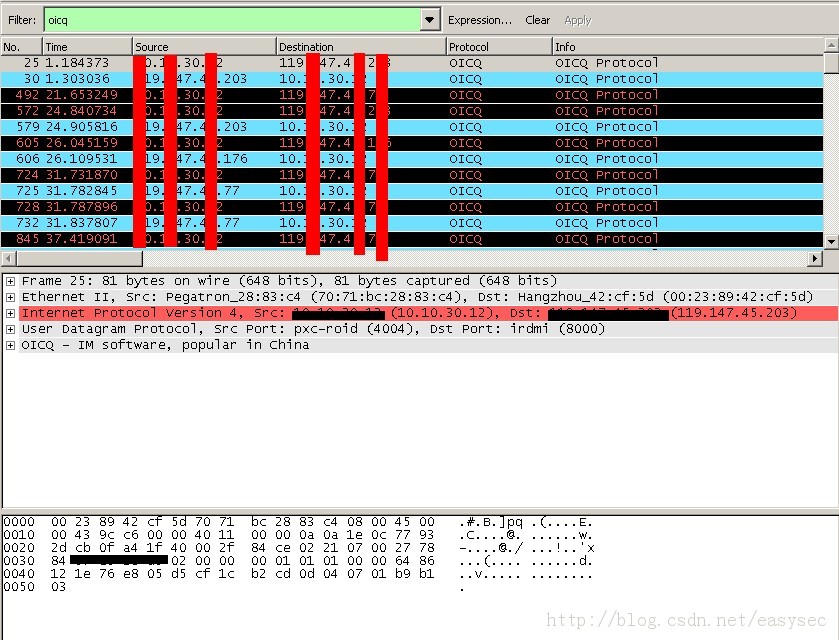The image size is (839, 640).
Task: Clear the display filter
Action: pyautogui.click(x=537, y=20)
